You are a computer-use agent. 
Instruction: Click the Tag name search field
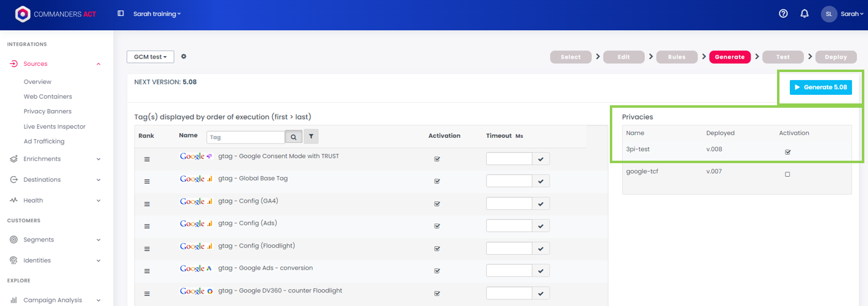246,137
